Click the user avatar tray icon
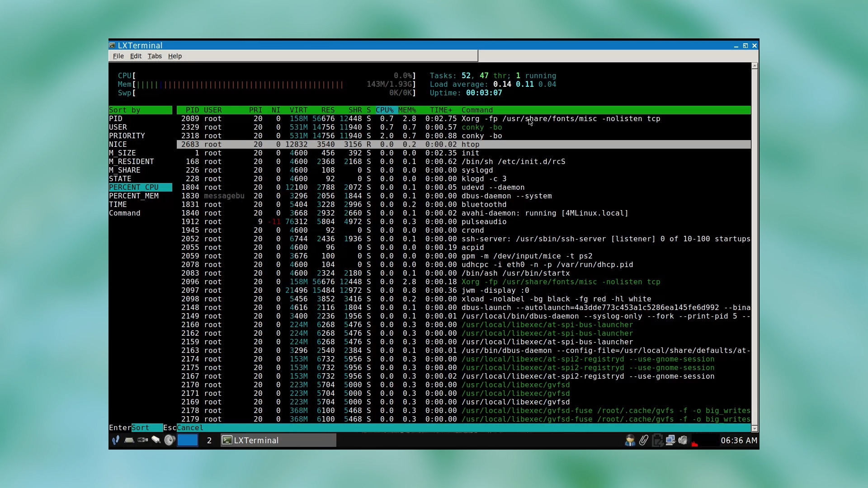The width and height of the screenshot is (868, 488). (630, 440)
